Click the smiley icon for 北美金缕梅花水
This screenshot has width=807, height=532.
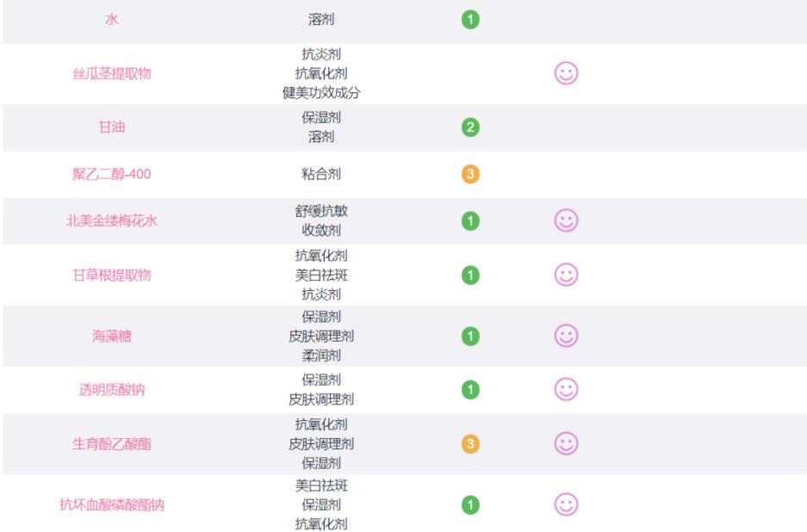pos(565,221)
